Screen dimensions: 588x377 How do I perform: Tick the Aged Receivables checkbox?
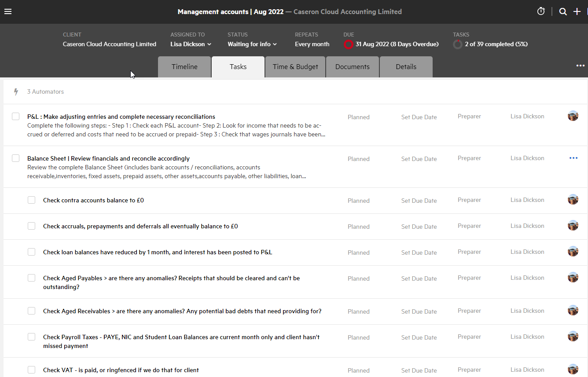click(x=32, y=311)
